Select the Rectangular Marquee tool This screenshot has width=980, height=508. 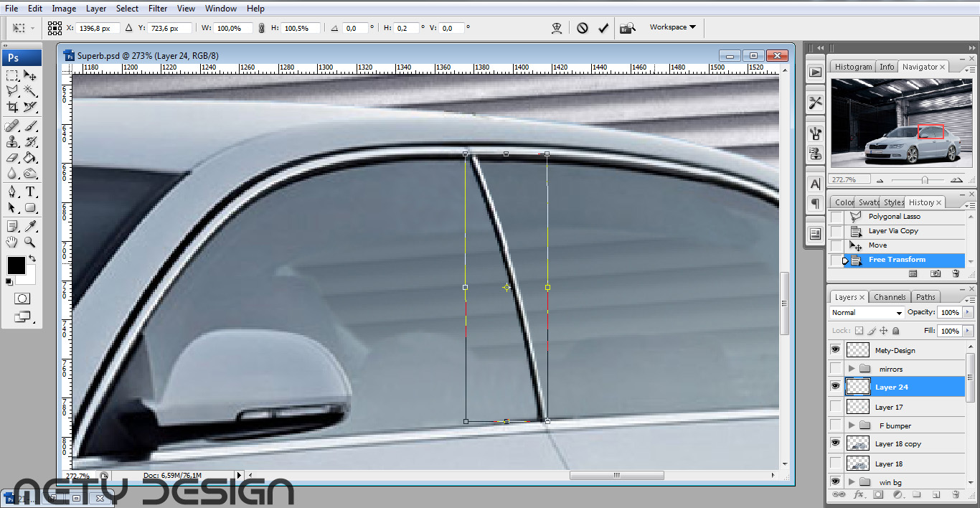tap(12, 75)
